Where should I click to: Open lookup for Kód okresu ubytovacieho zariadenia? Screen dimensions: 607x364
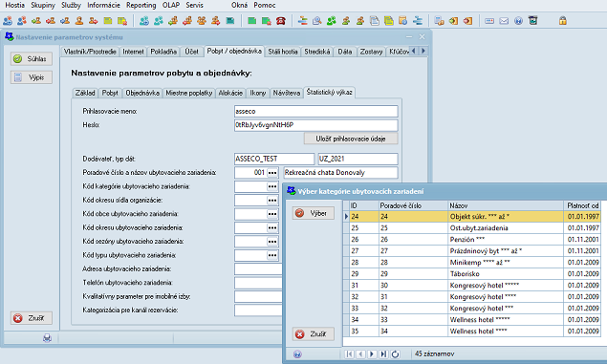coord(272,227)
